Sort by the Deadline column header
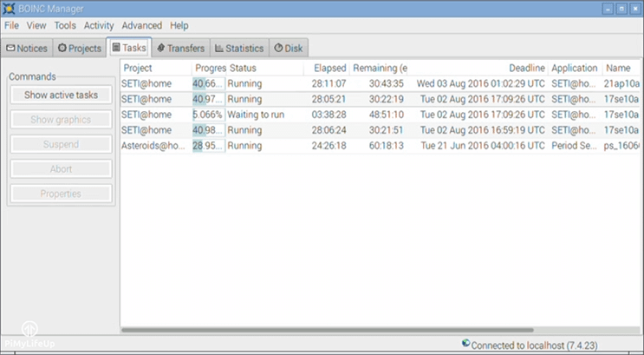 (x=478, y=68)
